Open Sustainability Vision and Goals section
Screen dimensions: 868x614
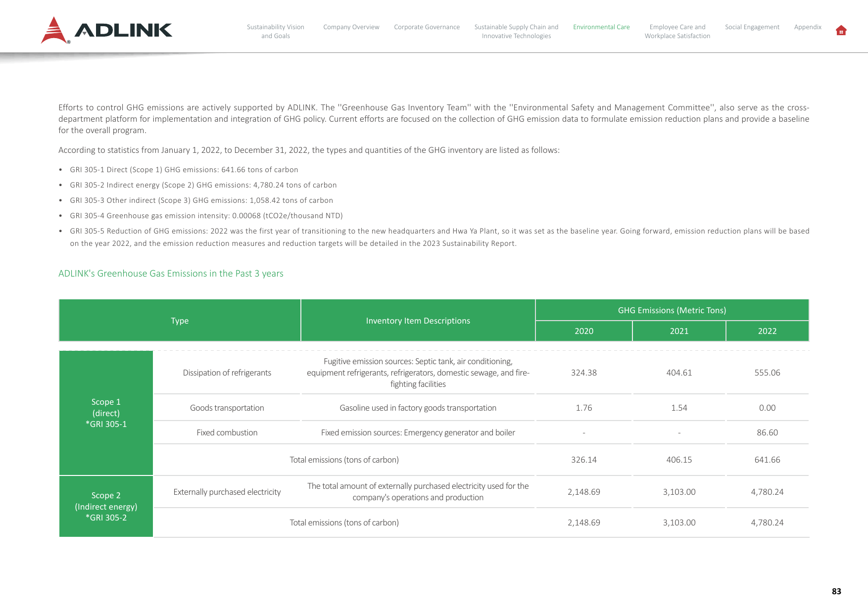coord(276,31)
